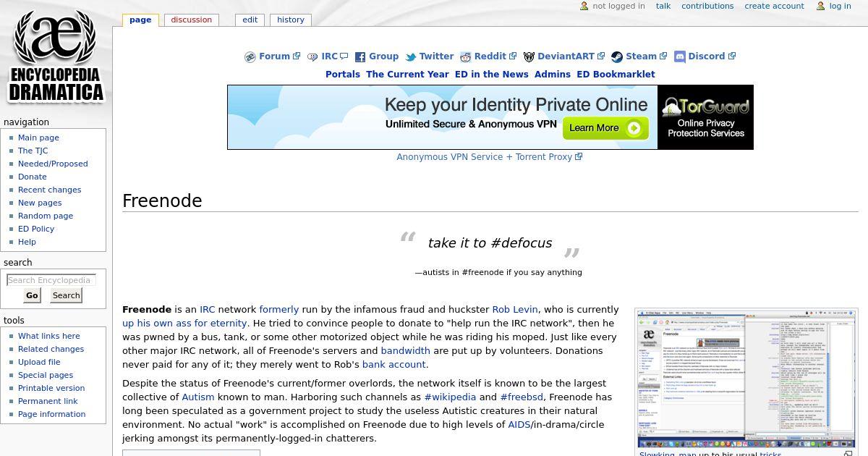Open the ED Bookmarklet link

pyautogui.click(x=616, y=75)
